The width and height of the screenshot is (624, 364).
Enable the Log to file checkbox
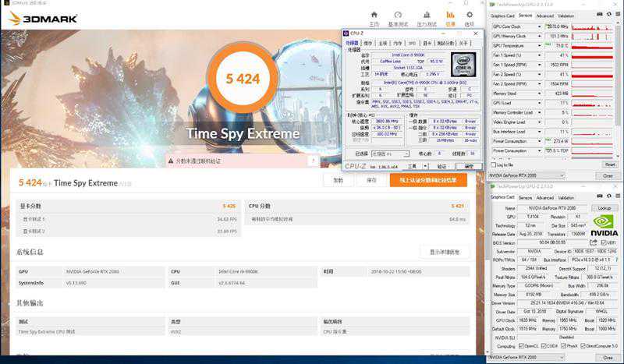coord(495,164)
